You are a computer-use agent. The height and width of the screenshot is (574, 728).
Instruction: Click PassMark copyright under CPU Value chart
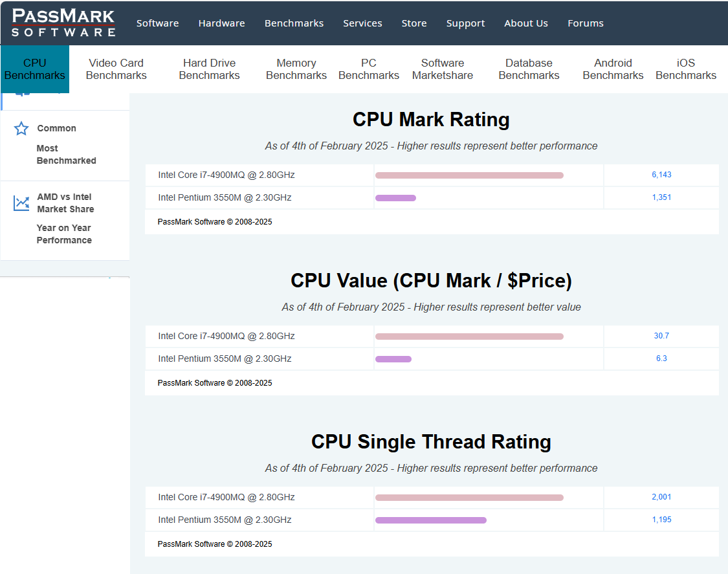pyautogui.click(x=215, y=383)
